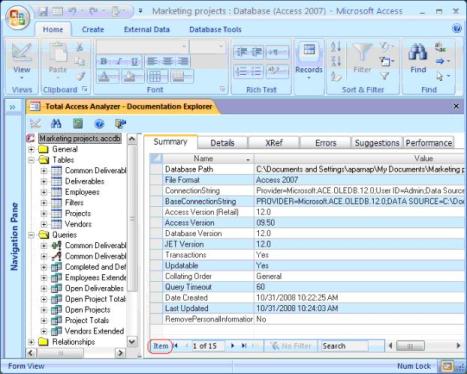Go to next record navigation button
Screen dimensions: 467x374
click(233, 346)
